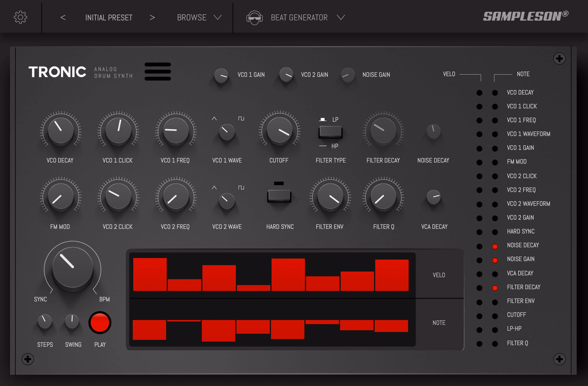Click the Beat Generator robot head icon
The width and height of the screenshot is (588, 386).
(254, 18)
